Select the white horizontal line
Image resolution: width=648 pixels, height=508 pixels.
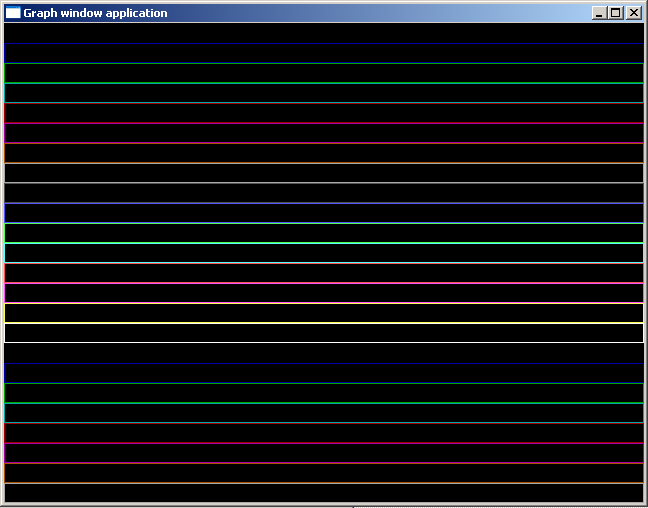tap(324, 343)
